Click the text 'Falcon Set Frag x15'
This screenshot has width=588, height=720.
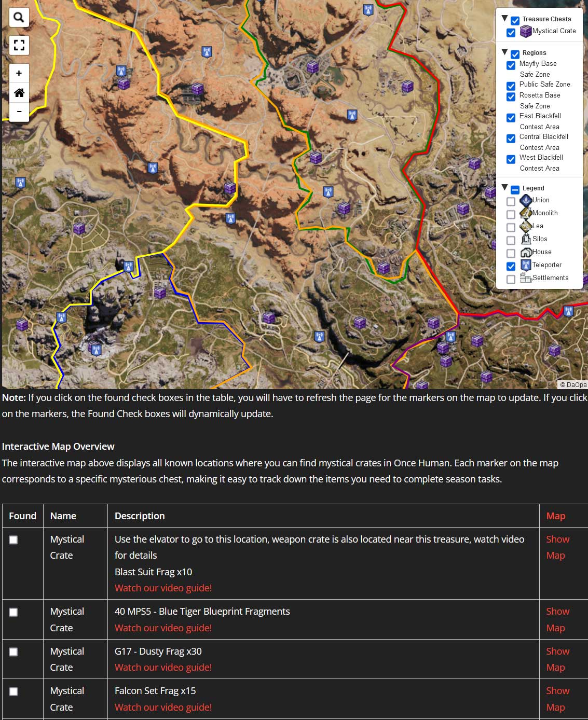tap(155, 690)
